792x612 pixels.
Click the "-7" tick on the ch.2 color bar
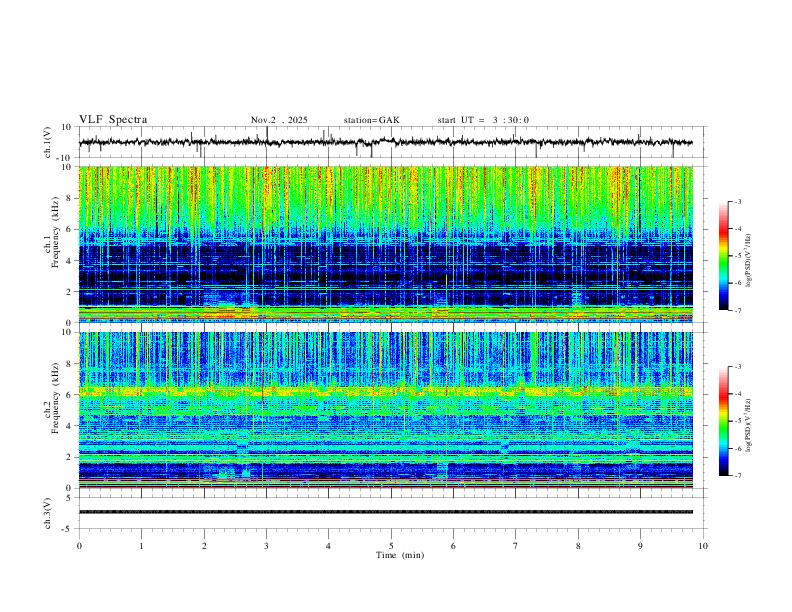coord(738,475)
